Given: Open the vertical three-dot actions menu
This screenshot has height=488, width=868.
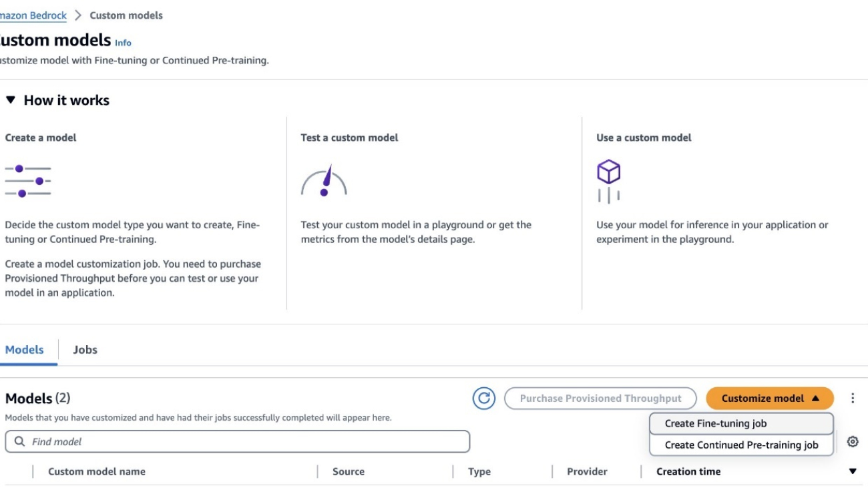Looking at the screenshot, I should 853,399.
